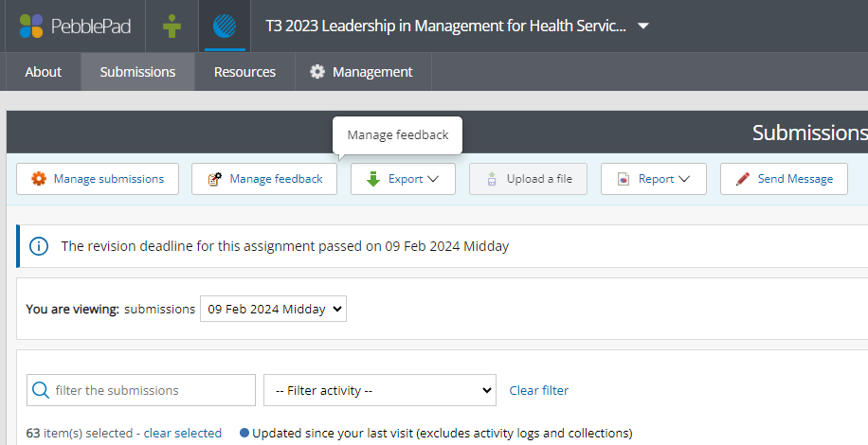Click the clear selected link

(182, 433)
